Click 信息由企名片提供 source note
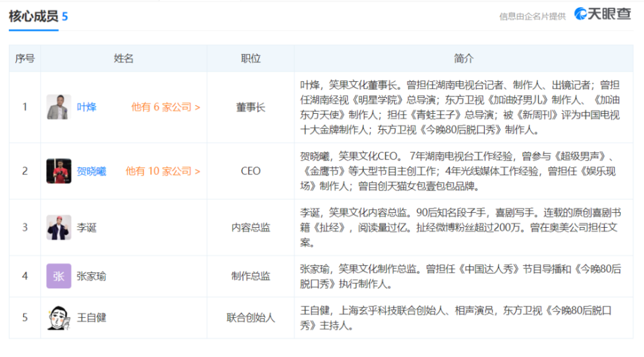This screenshot has width=644, height=357. (x=533, y=17)
